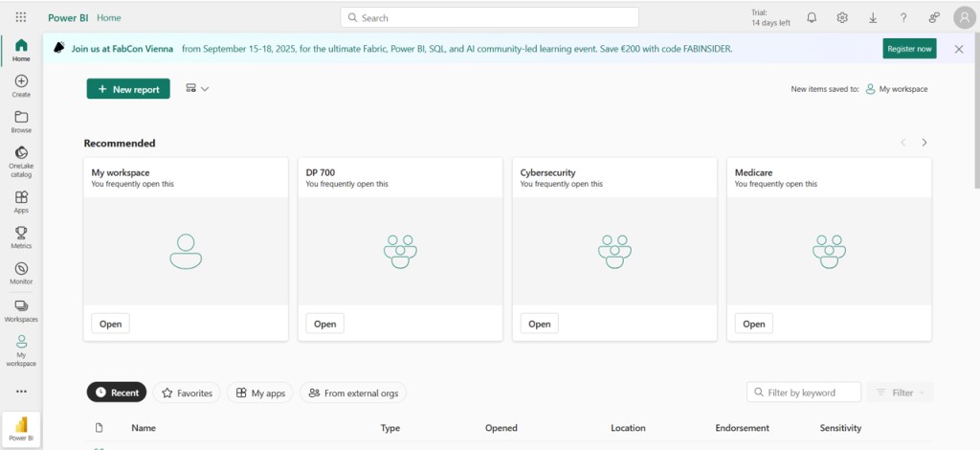Click Register now in the banner

[x=908, y=49]
